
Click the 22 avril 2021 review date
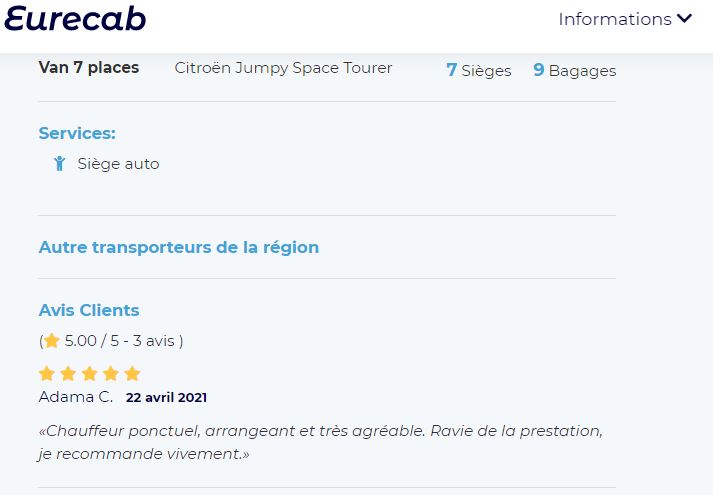[x=166, y=397]
